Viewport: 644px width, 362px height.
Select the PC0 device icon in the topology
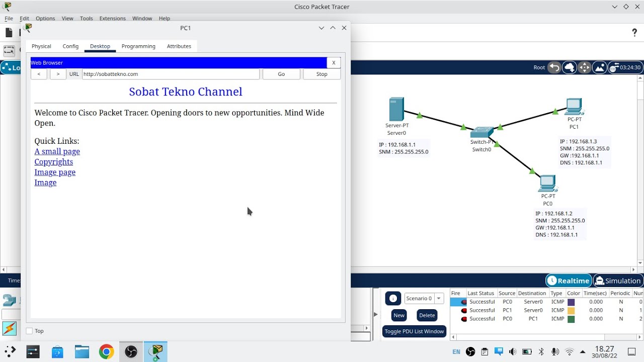tap(547, 184)
